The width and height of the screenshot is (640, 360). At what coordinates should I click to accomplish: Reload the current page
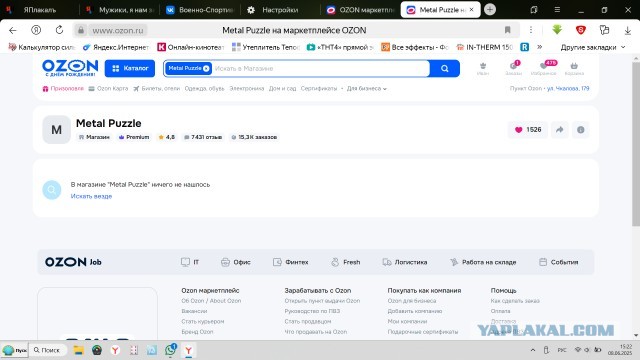point(59,30)
